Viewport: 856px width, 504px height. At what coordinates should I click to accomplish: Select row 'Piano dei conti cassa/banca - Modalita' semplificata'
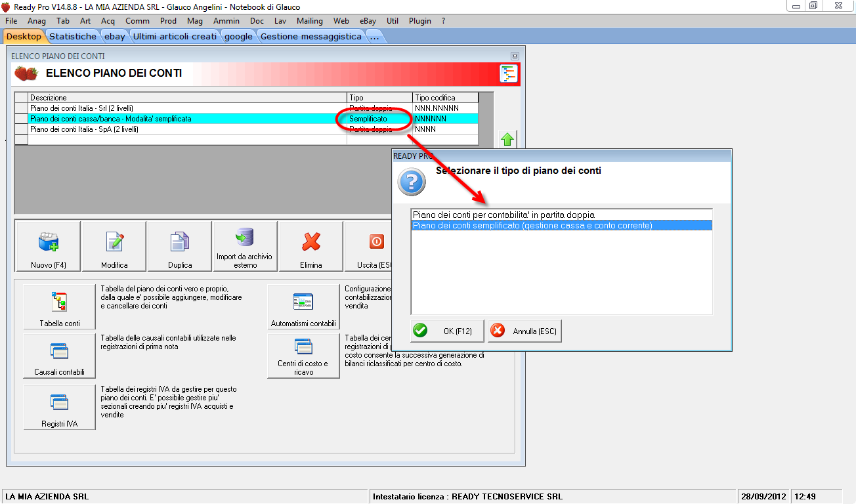(246, 118)
